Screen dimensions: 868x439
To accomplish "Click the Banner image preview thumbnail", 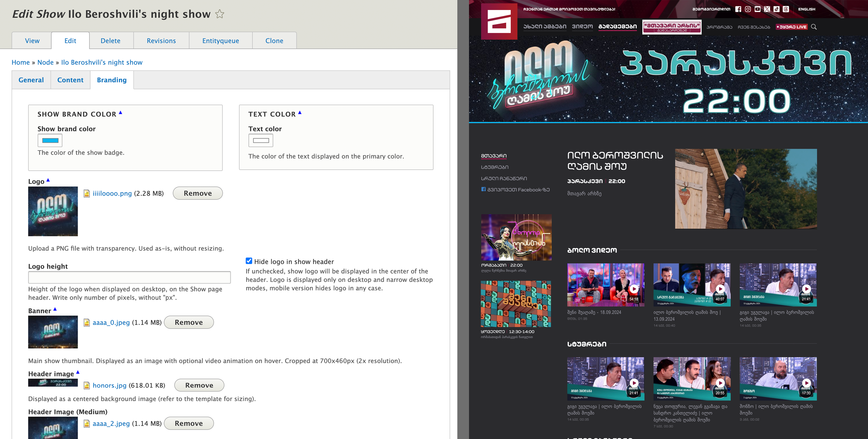I will click(53, 332).
